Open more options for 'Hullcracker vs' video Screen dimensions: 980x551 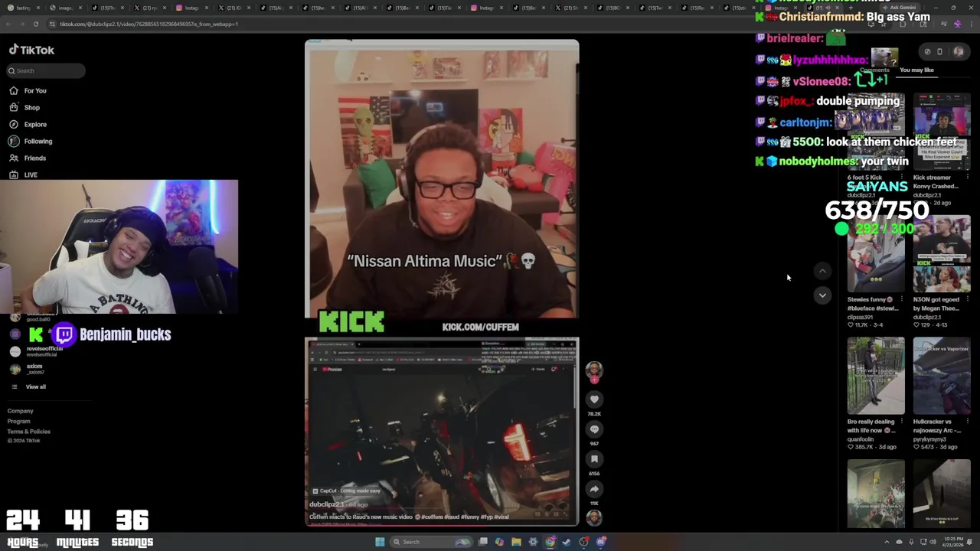click(x=967, y=422)
